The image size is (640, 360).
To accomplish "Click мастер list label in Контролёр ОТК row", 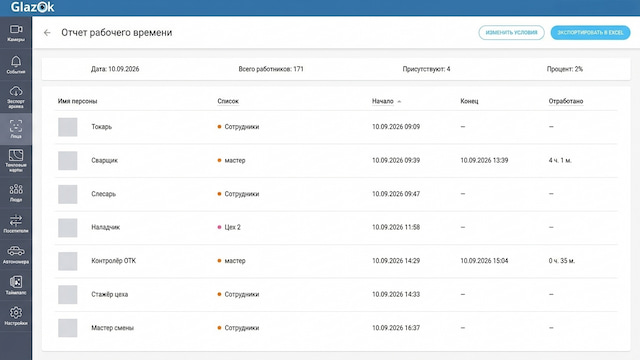I will [x=235, y=261].
